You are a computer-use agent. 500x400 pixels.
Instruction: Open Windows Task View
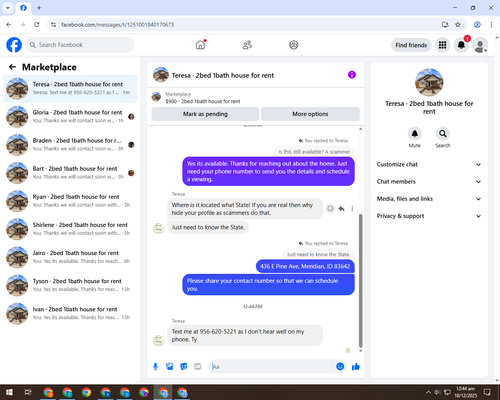[x=28, y=392]
